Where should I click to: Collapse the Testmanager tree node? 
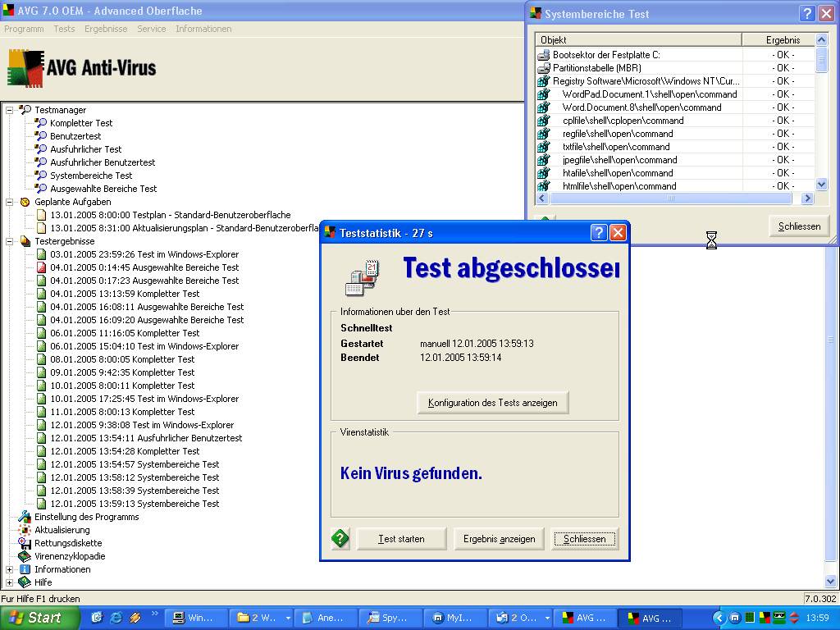tap(10, 110)
